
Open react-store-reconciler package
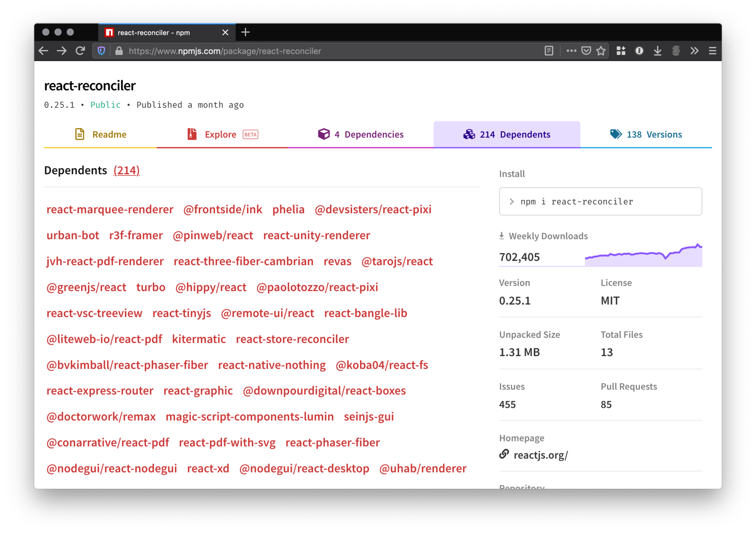click(293, 339)
